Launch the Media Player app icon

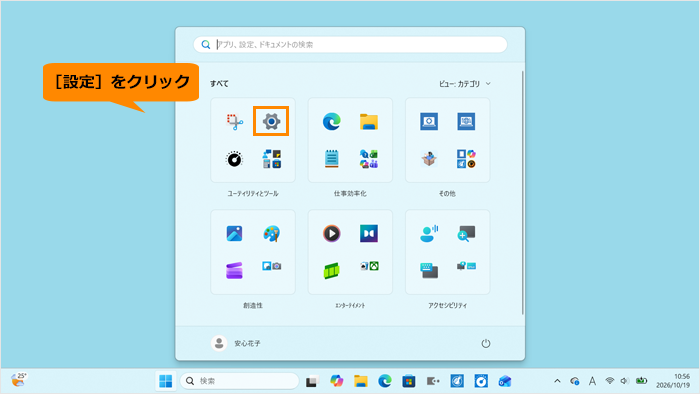[x=332, y=233]
